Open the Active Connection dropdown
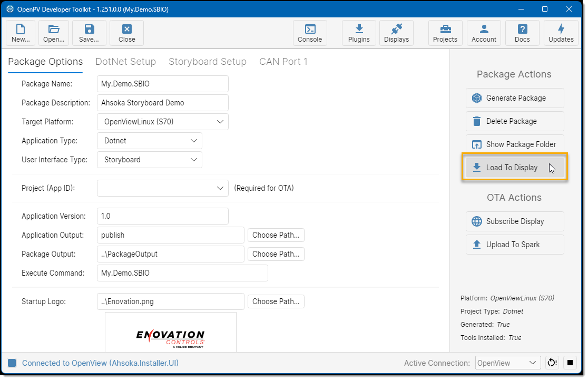 (508, 363)
